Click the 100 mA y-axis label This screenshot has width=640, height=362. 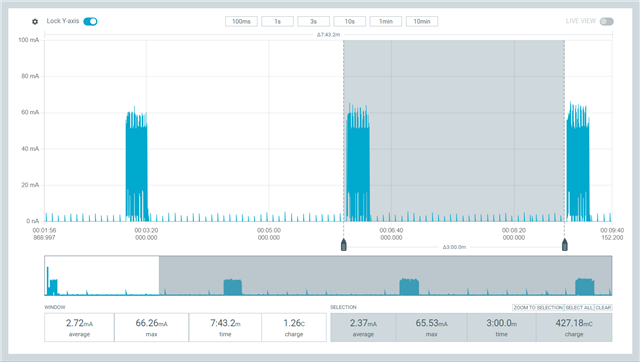[29, 40]
